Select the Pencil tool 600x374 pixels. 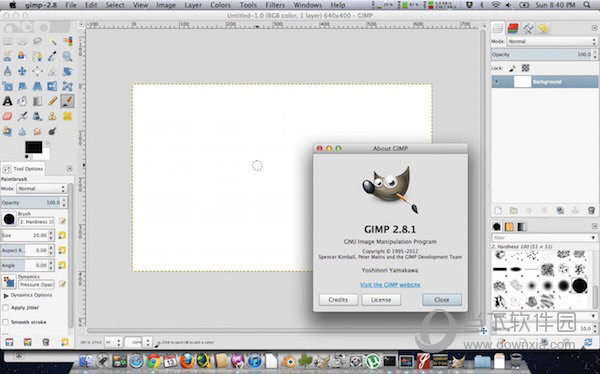click(x=52, y=101)
